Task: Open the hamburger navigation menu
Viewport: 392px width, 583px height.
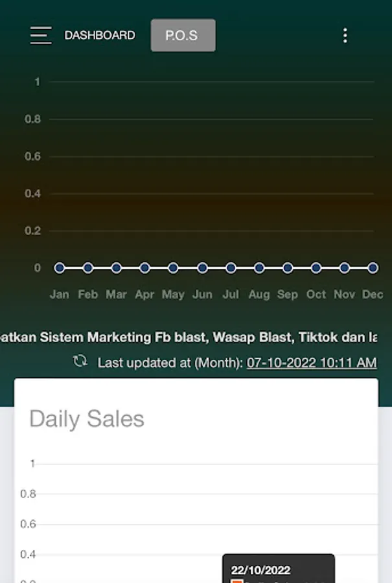Action: pyautogui.click(x=40, y=35)
